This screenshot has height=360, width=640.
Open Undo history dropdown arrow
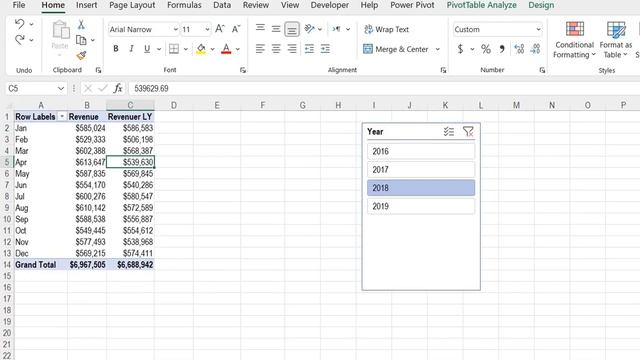(x=31, y=24)
